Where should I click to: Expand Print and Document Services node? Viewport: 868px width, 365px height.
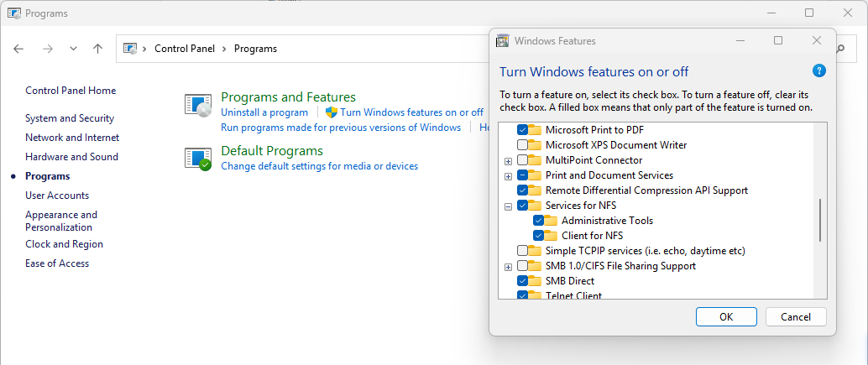(508, 176)
